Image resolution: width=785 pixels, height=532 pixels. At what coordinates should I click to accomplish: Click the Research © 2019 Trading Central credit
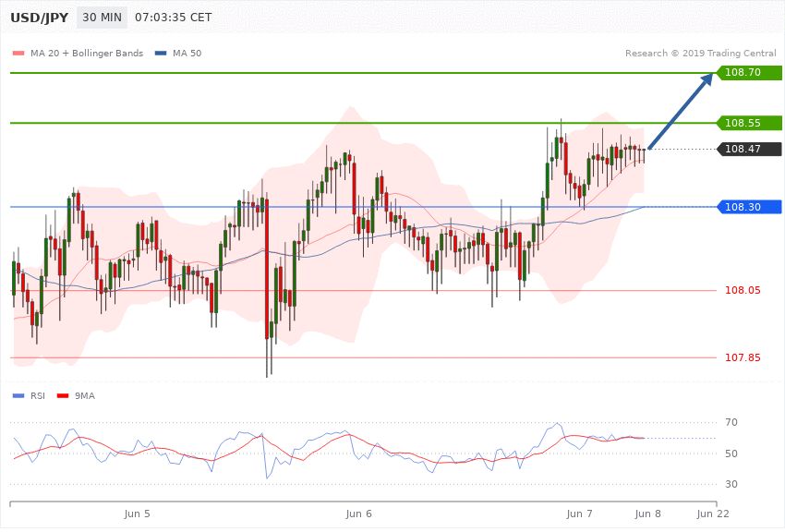point(700,53)
